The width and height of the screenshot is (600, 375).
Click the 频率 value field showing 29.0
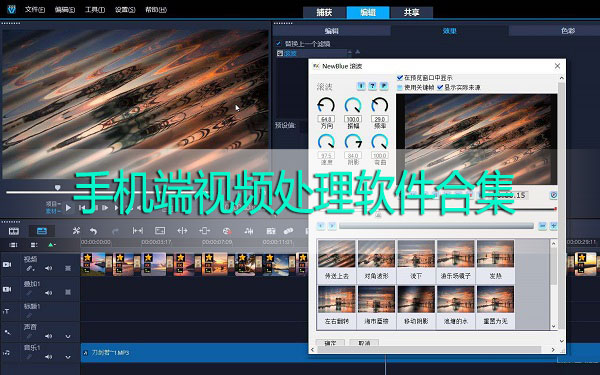click(x=380, y=119)
